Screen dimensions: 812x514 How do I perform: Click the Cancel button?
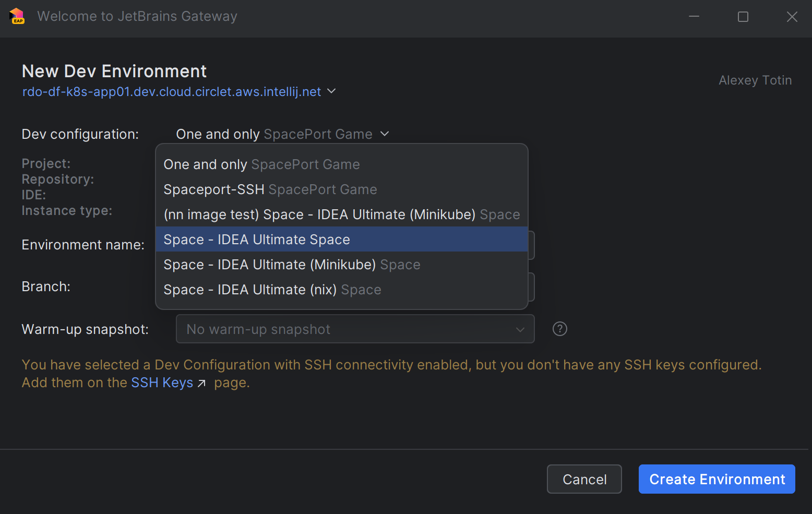point(584,479)
